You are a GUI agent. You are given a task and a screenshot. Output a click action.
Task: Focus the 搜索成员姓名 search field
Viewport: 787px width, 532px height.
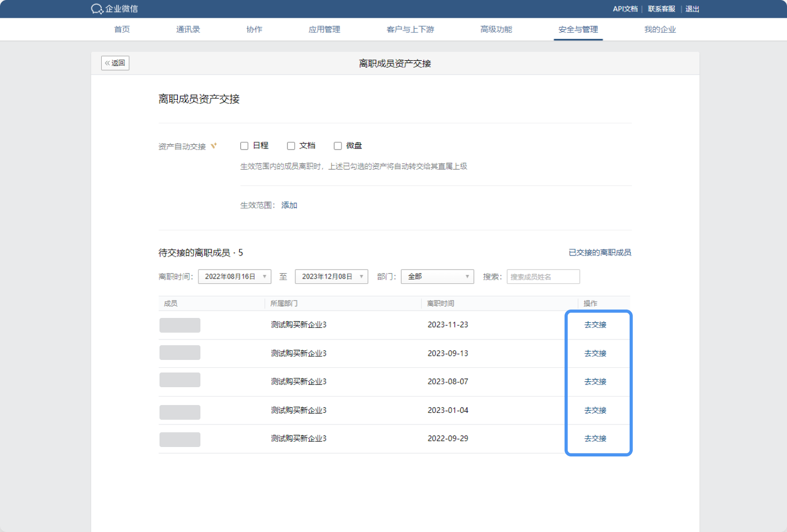tap(543, 276)
